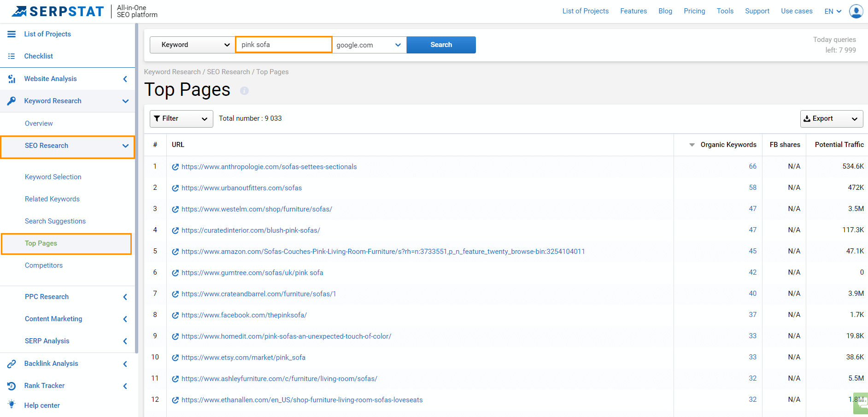Open Pricing in the top navigation
This screenshot has height=417, width=868.
tap(694, 11)
